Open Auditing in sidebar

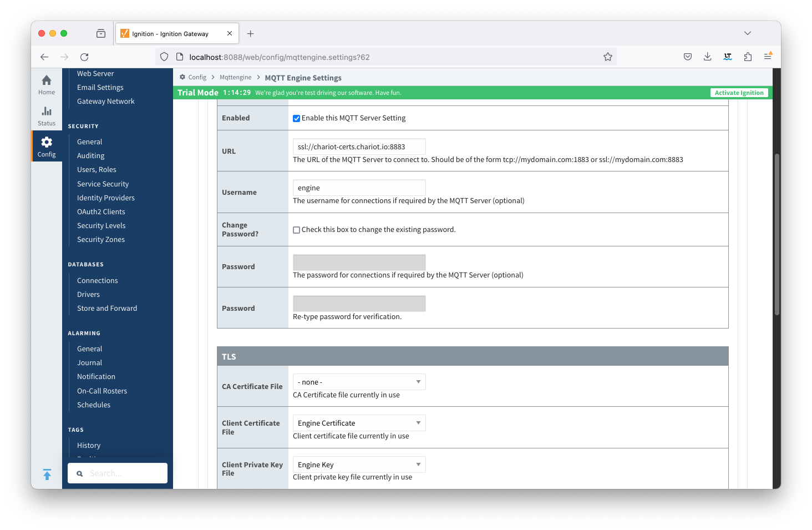[x=91, y=155]
